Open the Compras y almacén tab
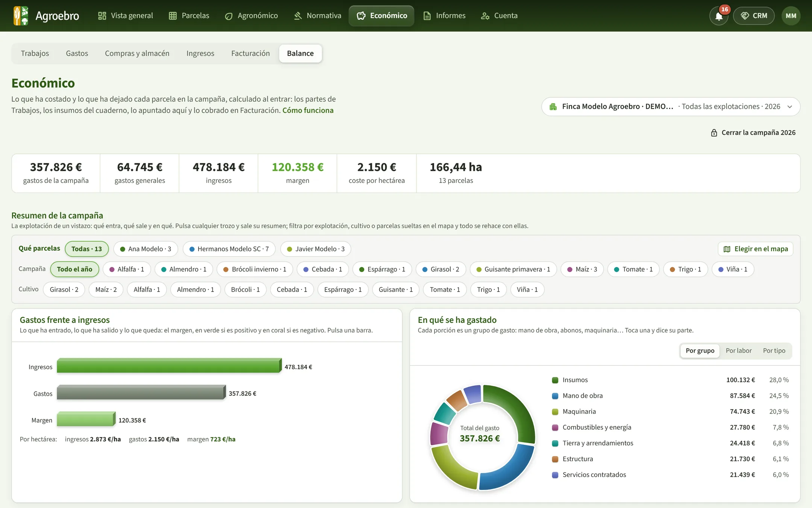This screenshot has height=508, width=812. pyautogui.click(x=137, y=53)
